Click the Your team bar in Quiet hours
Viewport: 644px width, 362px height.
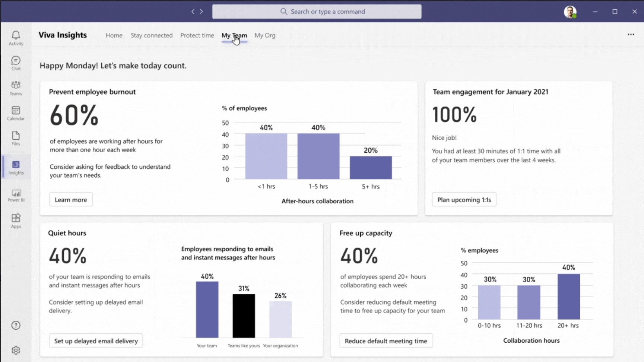pyautogui.click(x=207, y=309)
